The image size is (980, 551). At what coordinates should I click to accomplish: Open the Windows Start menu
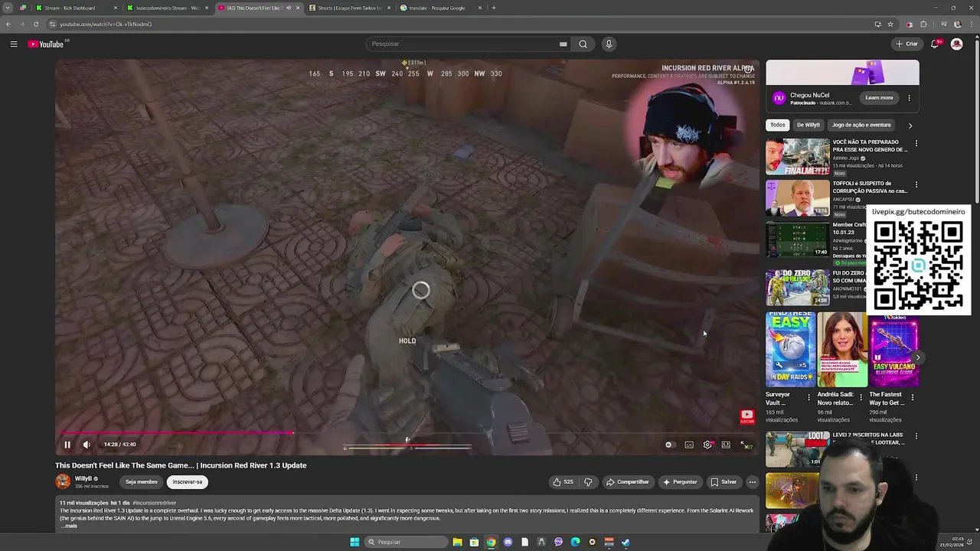pyautogui.click(x=354, y=542)
